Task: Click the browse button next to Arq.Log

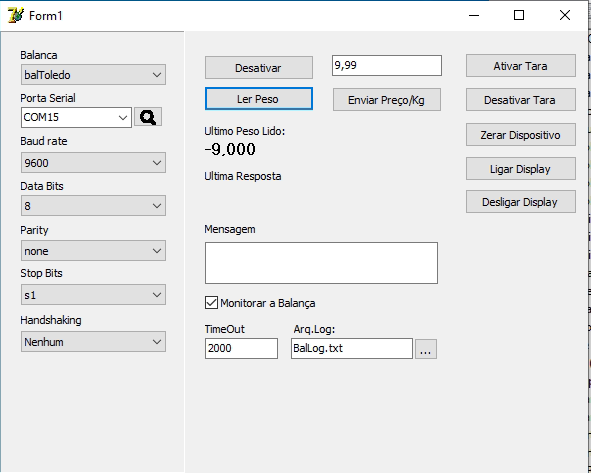Action: pos(426,349)
